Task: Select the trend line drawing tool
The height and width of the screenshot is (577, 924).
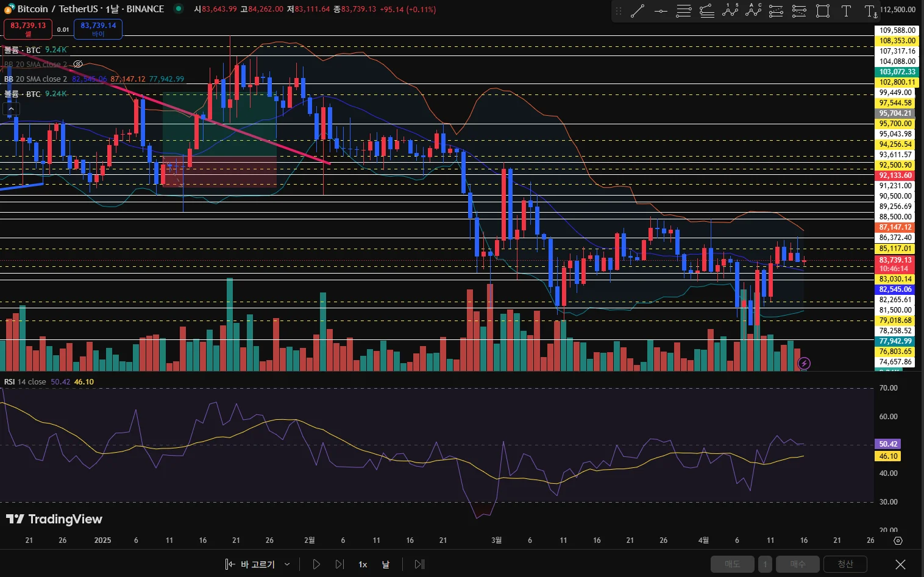Action: [x=638, y=11]
